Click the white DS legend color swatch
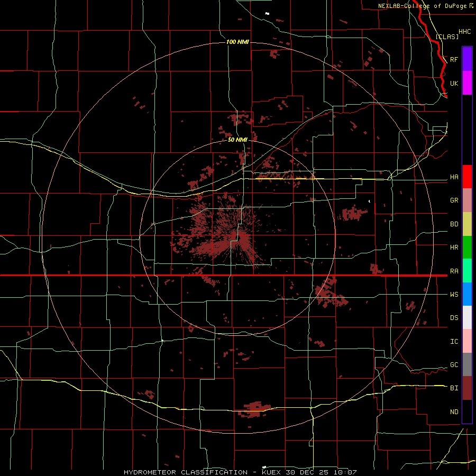Viewport: 476px width, 476px height. point(467,317)
